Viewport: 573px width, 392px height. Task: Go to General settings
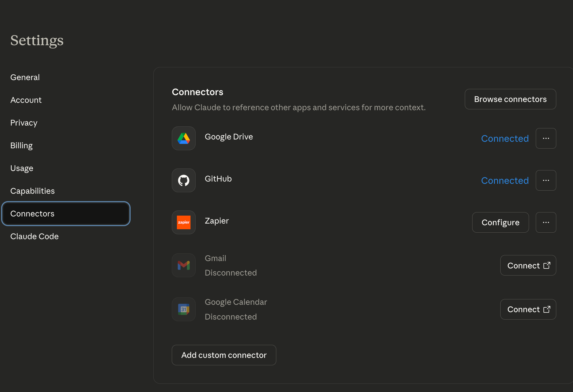[25, 77]
